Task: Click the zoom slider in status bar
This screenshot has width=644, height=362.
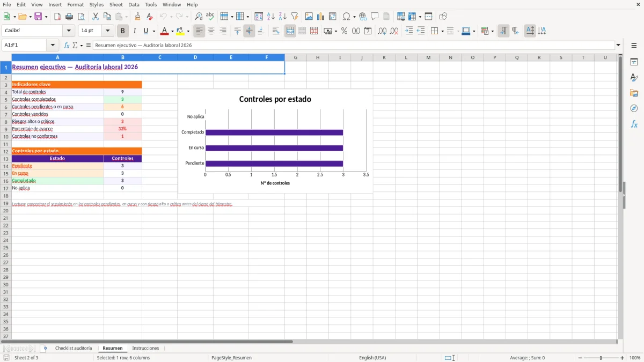Action: pyautogui.click(x=601, y=358)
